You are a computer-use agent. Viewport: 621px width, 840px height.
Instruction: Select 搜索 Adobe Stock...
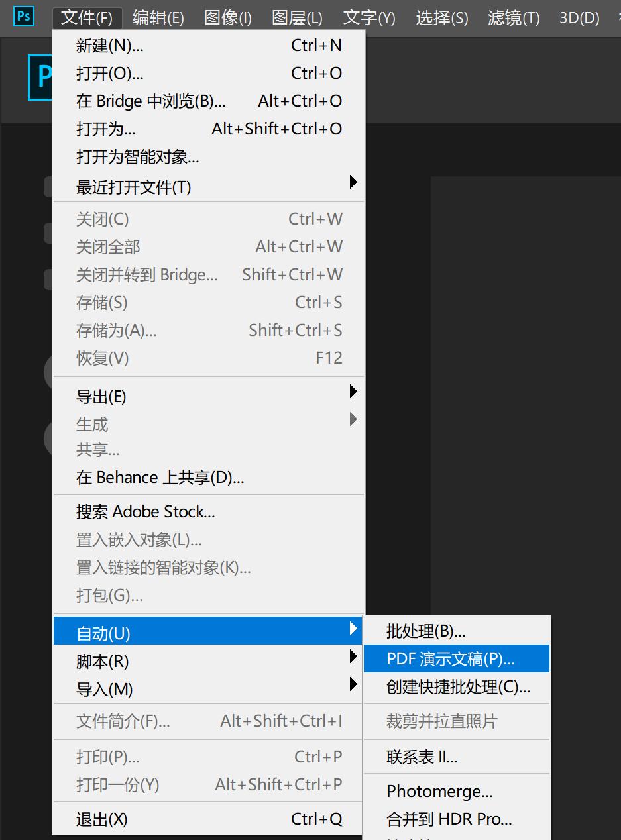tap(209, 512)
